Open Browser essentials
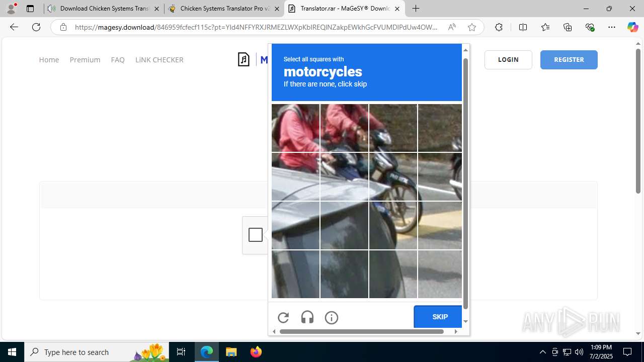Screen dimensions: 644x362 pos(590,27)
